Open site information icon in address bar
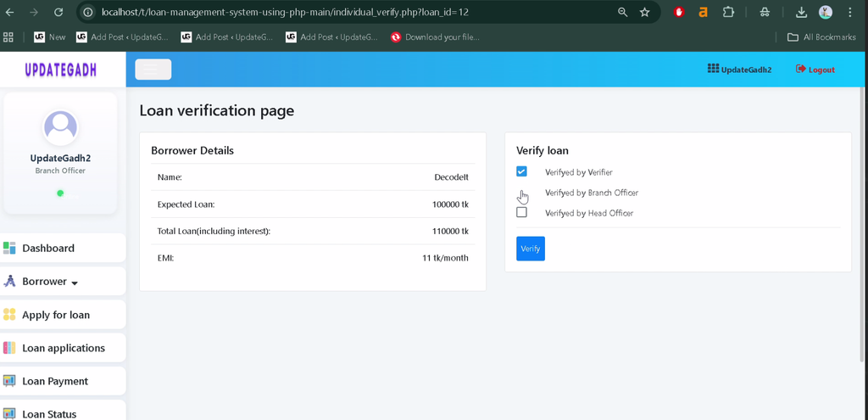Image resolution: width=868 pixels, height=420 pixels. point(87,12)
